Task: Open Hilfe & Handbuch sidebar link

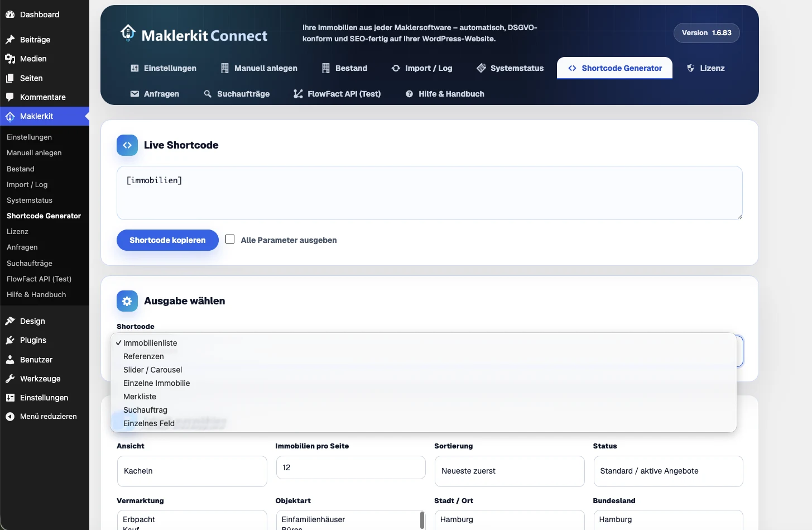Action: [x=36, y=294]
